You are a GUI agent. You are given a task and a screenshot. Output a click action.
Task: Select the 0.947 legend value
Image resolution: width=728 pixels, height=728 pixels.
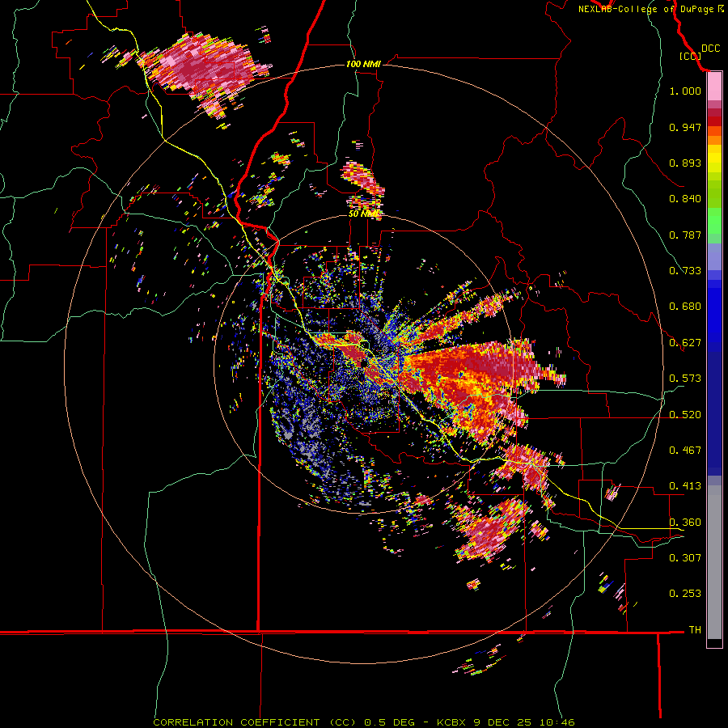[x=685, y=127]
